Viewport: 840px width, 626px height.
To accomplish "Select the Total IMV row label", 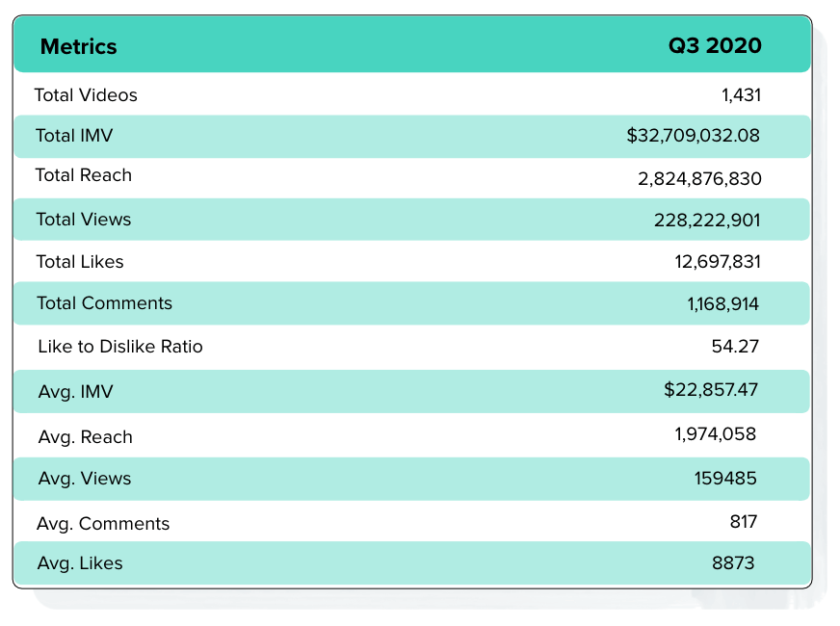I will coord(74,135).
